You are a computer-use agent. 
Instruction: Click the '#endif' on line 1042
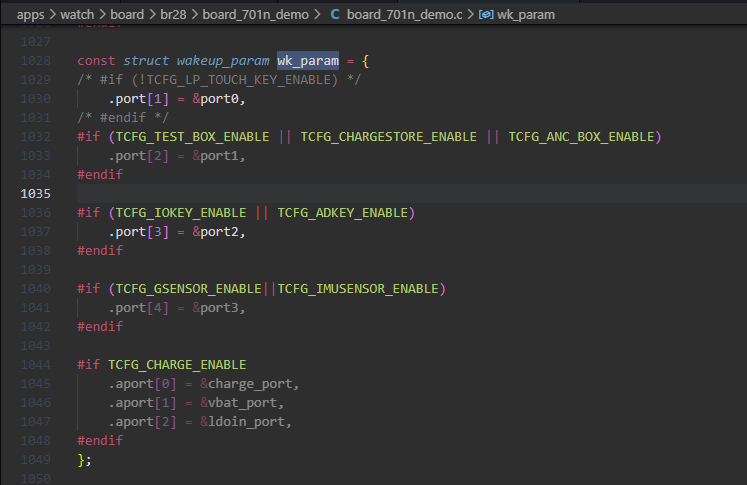100,327
